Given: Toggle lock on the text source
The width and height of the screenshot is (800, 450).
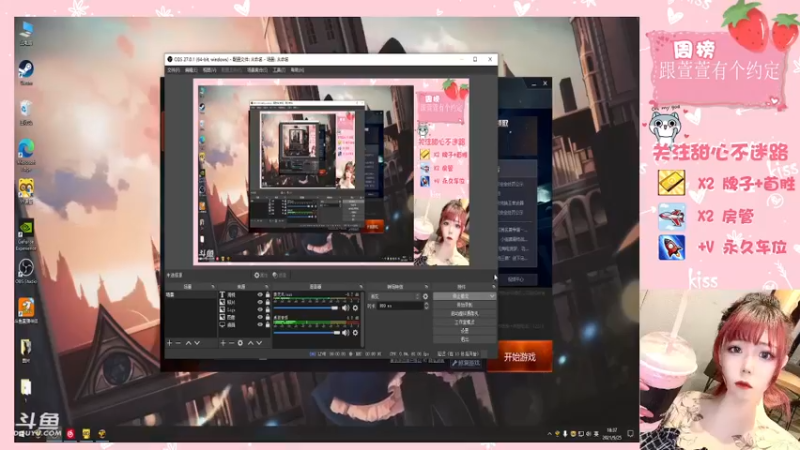Looking at the screenshot, I should [268, 294].
